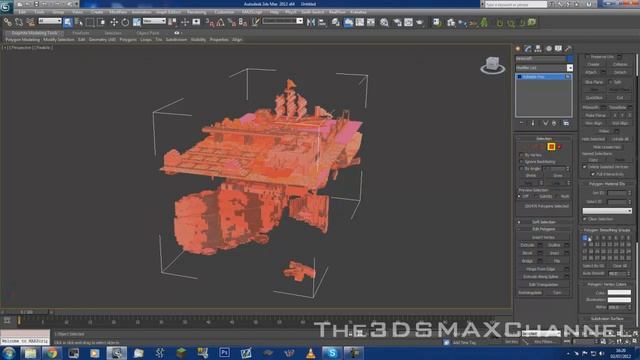
Task: Switch to Object Paint ribbon tab
Action: tap(148, 33)
